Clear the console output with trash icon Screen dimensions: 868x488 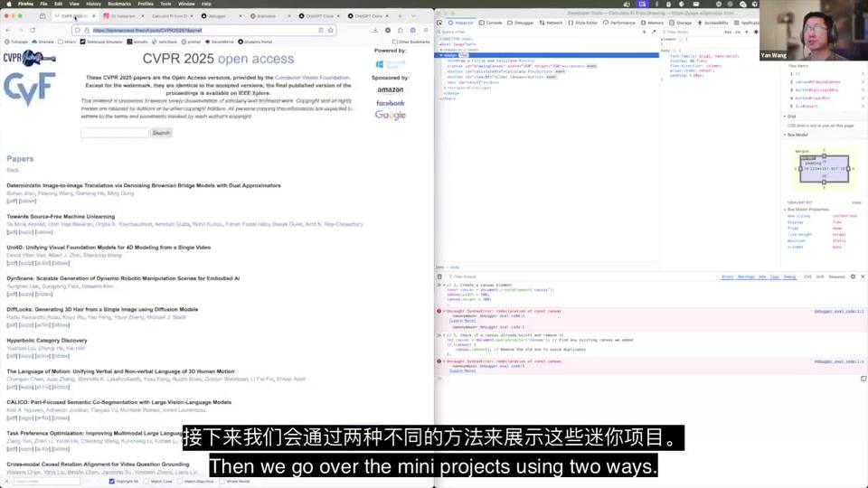[439, 277]
